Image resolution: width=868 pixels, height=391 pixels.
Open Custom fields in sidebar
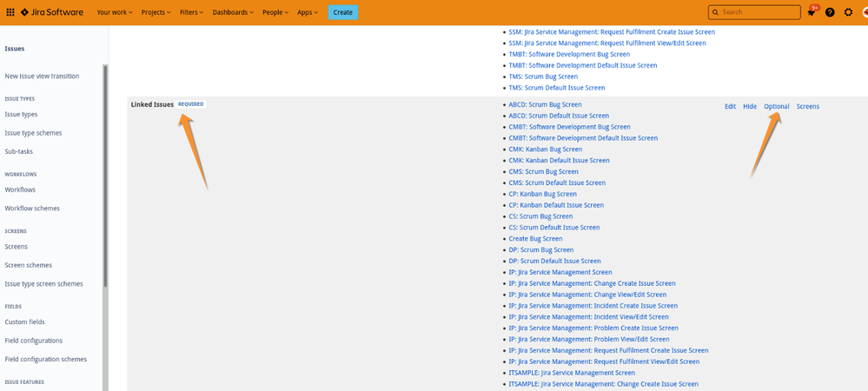tap(25, 321)
